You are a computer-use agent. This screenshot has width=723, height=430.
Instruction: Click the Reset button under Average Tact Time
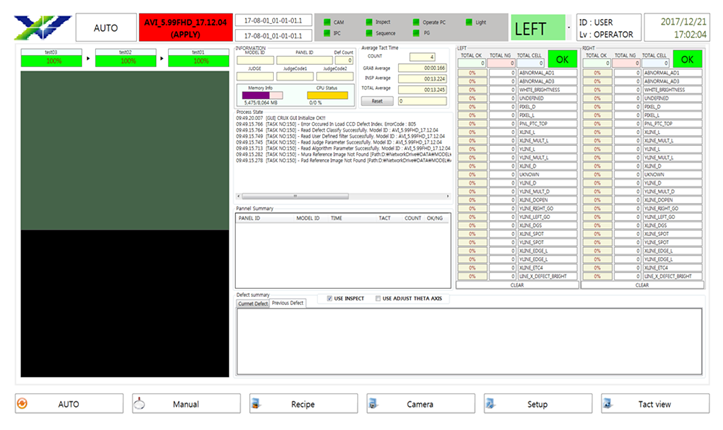click(377, 101)
